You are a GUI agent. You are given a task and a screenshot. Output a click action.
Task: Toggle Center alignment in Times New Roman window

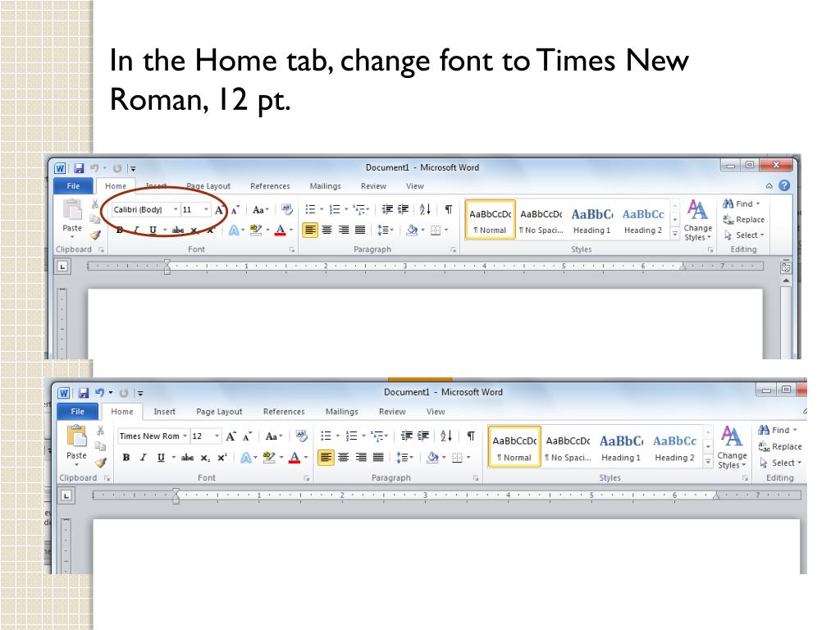click(x=344, y=458)
